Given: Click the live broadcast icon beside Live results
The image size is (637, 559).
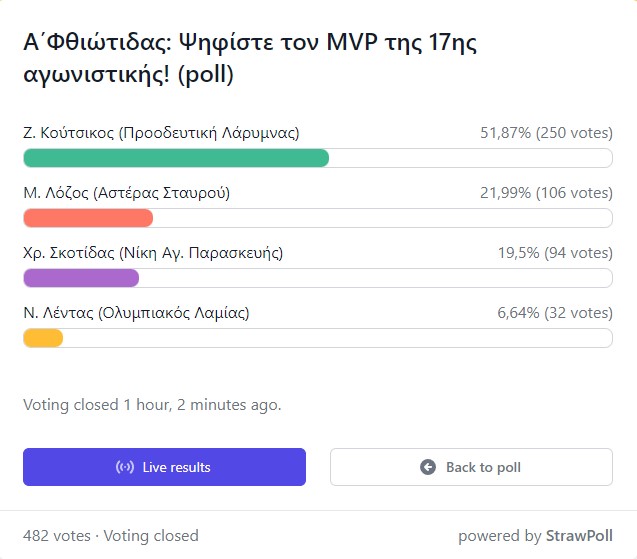Looking at the screenshot, I should (x=125, y=467).
